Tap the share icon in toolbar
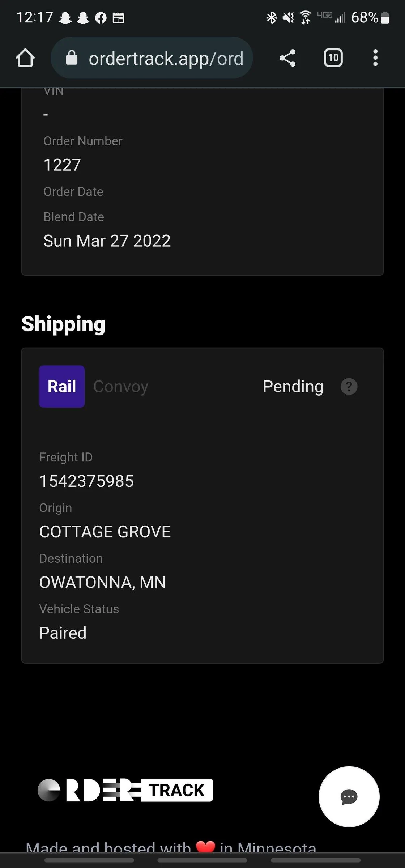Viewport: 405px width, 868px height. coord(287,58)
